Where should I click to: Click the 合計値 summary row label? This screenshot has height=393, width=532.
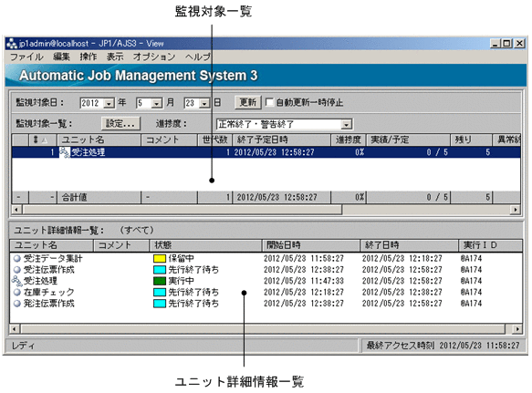[x=74, y=197]
